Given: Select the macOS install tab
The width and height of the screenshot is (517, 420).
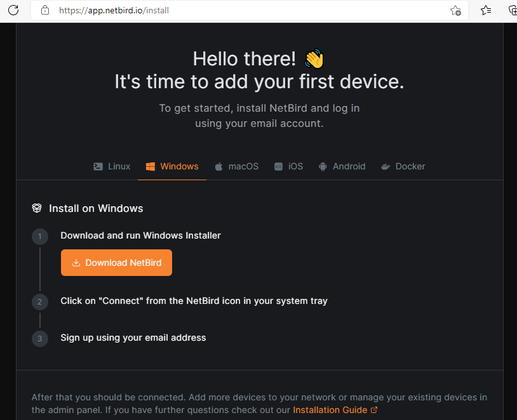Looking at the screenshot, I should point(243,166).
